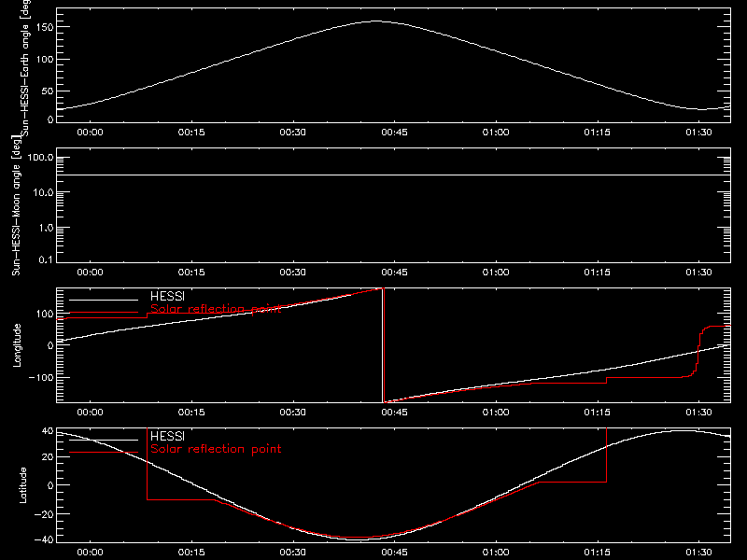Click Solar reflection point legend text in Longitude plot
This screenshot has height=560, width=747.
[216, 309]
